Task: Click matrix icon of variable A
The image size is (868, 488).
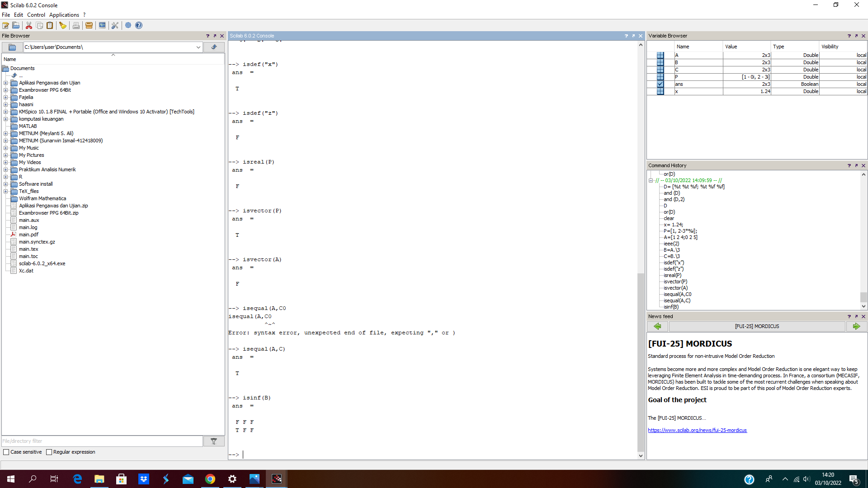Action: coord(660,55)
